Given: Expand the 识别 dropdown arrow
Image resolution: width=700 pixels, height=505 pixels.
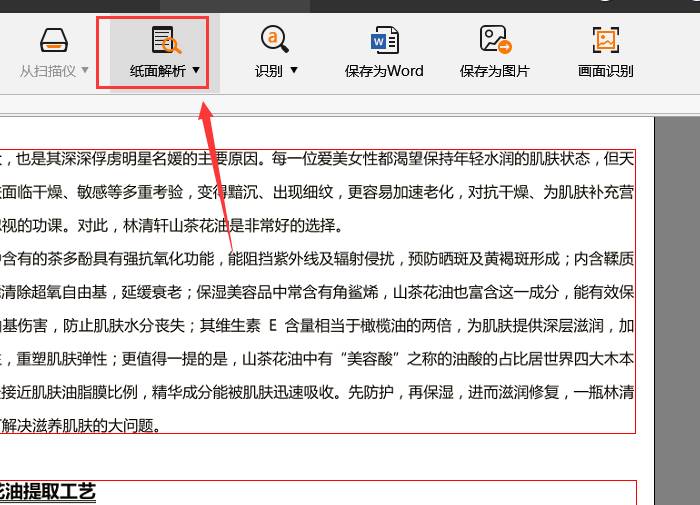Looking at the screenshot, I should [294, 70].
